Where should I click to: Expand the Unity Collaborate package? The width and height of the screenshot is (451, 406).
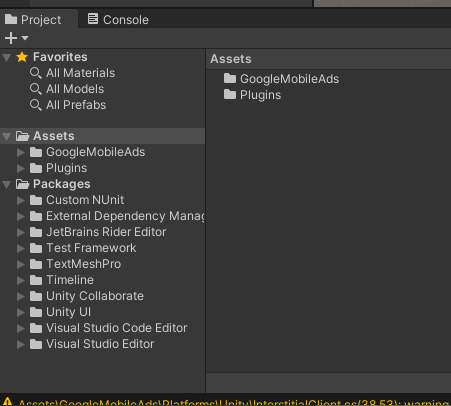coord(21,296)
